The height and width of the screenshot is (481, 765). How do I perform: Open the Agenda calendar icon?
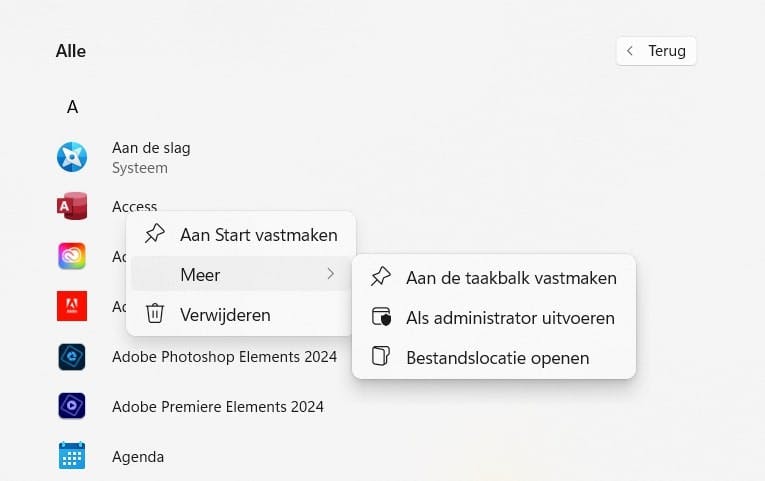pyautogui.click(x=72, y=457)
